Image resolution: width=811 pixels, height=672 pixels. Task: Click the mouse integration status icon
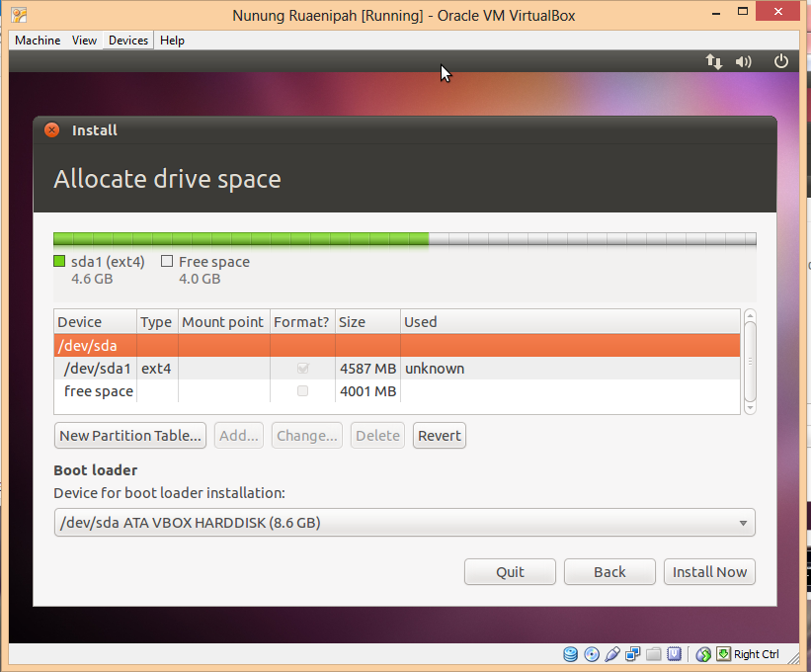coord(703,654)
